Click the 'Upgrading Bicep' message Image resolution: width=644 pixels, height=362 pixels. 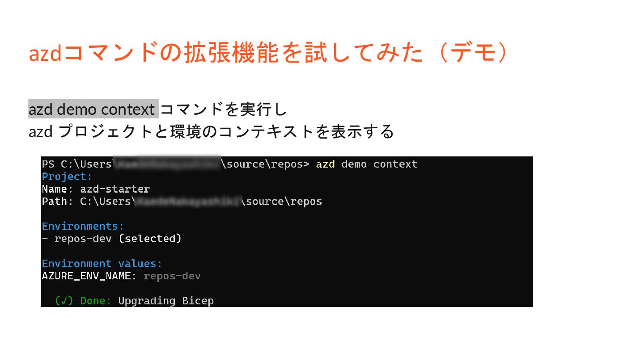166,301
